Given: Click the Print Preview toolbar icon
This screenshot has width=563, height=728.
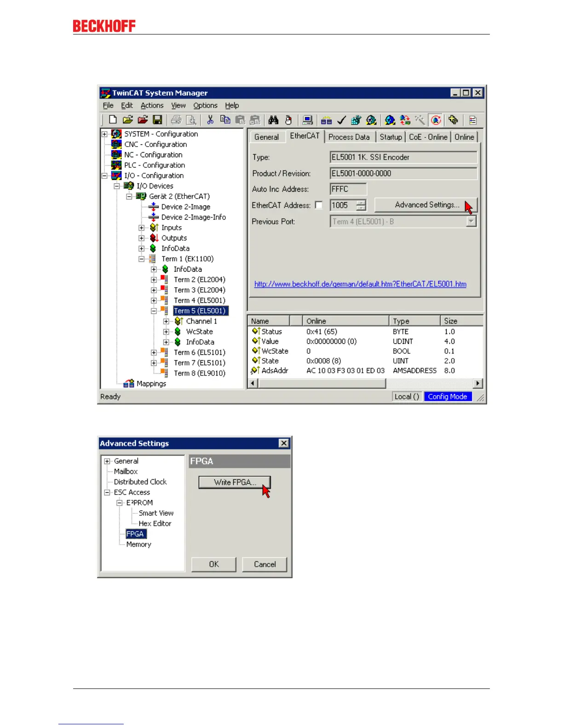Looking at the screenshot, I should coord(191,120).
